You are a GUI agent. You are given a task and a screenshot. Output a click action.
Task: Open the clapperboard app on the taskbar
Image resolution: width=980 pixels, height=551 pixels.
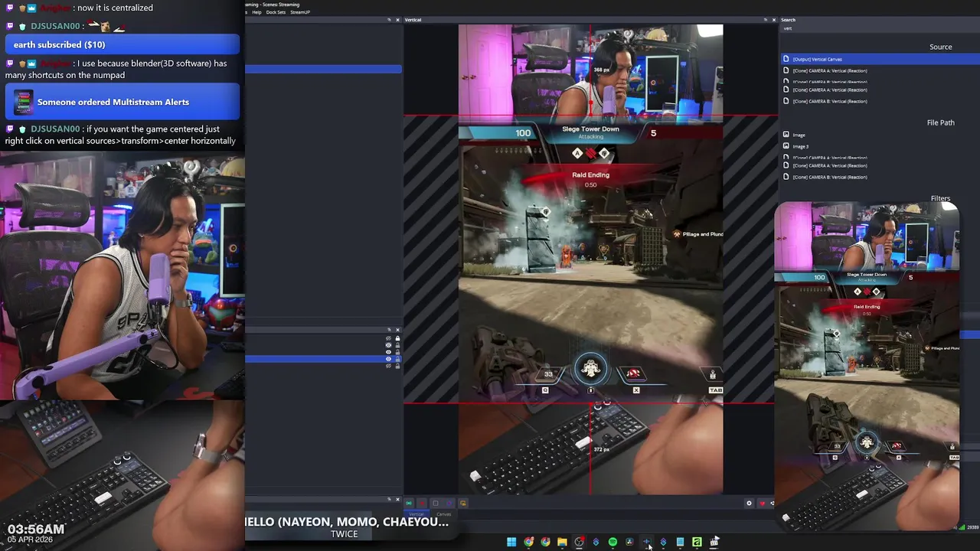[x=714, y=542]
